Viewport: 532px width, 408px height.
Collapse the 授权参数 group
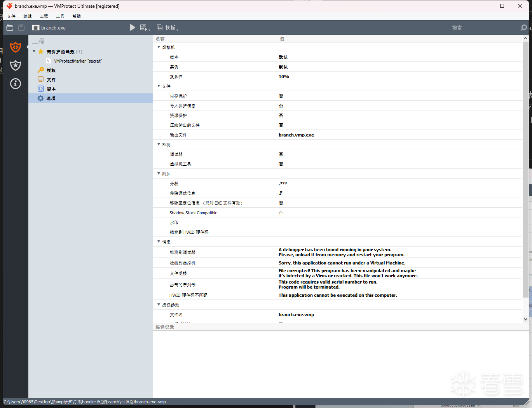click(x=159, y=305)
